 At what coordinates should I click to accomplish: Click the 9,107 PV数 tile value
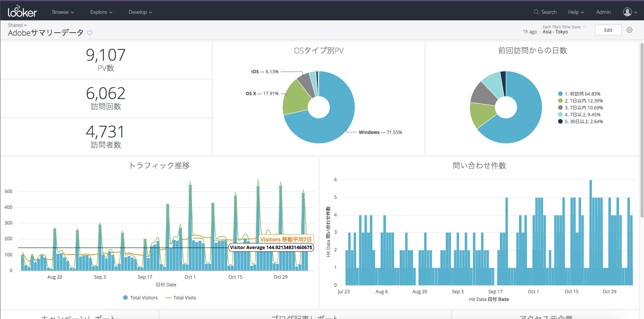pos(106,55)
